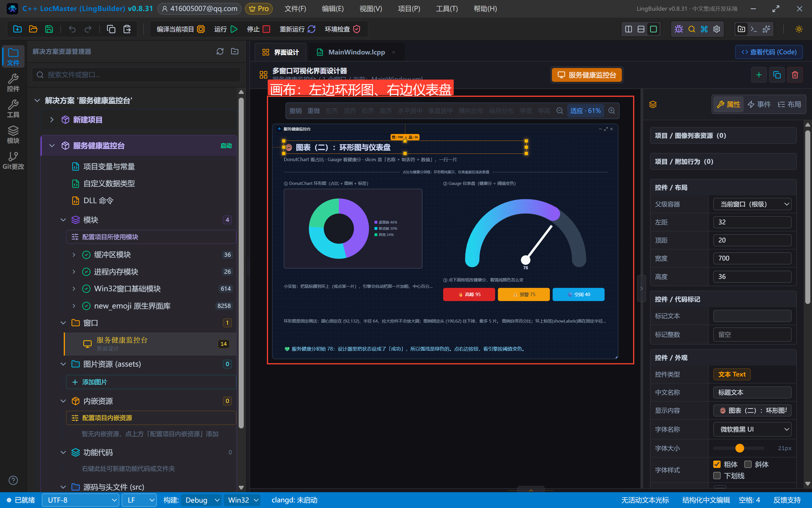812x508 pixels.
Task: Click the new project icon in toolbar
Action: pyautogui.click(x=17, y=29)
